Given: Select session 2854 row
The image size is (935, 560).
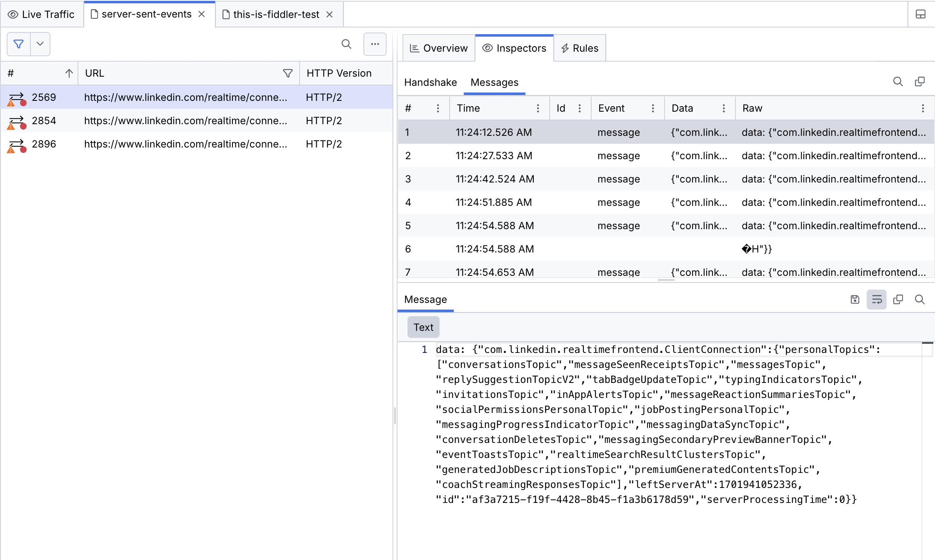Looking at the screenshot, I should 197,120.
